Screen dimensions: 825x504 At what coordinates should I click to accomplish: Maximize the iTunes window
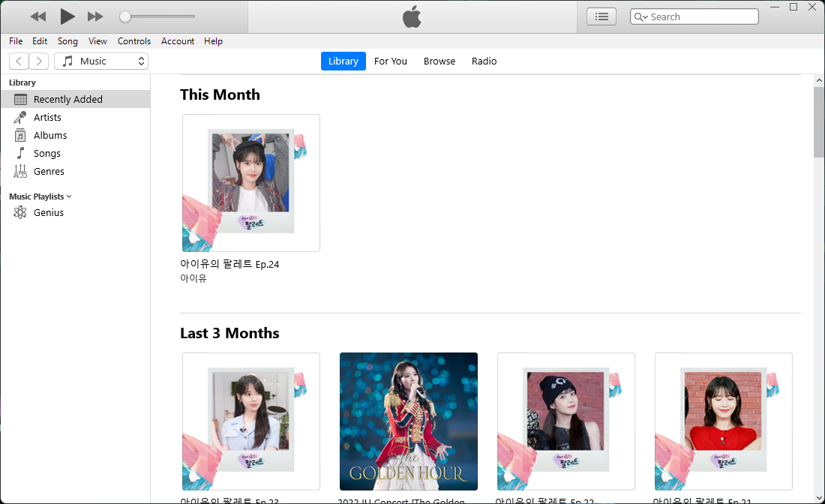click(x=793, y=7)
